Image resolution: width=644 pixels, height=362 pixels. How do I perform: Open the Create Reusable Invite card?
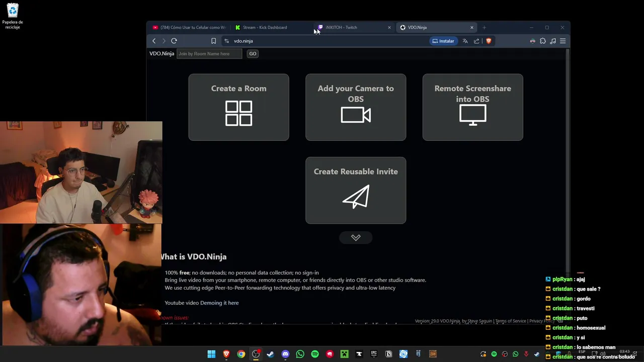(356, 190)
